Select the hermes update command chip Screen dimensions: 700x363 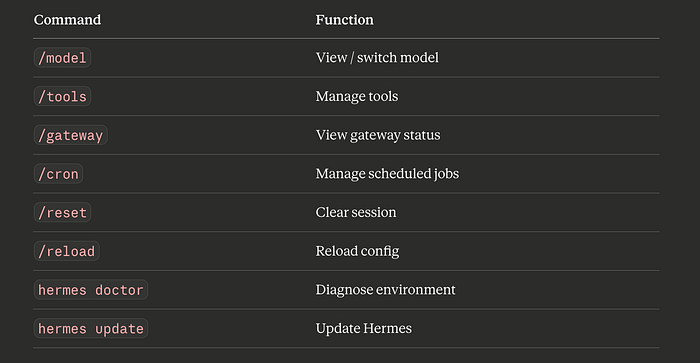click(x=91, y=329)
